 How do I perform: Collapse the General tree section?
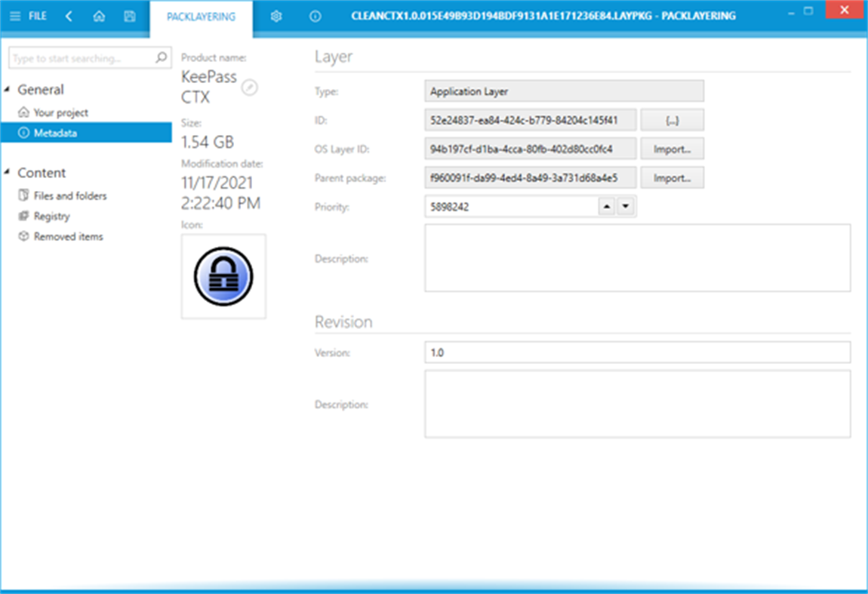pyautogui.click(x=8, y=89)
